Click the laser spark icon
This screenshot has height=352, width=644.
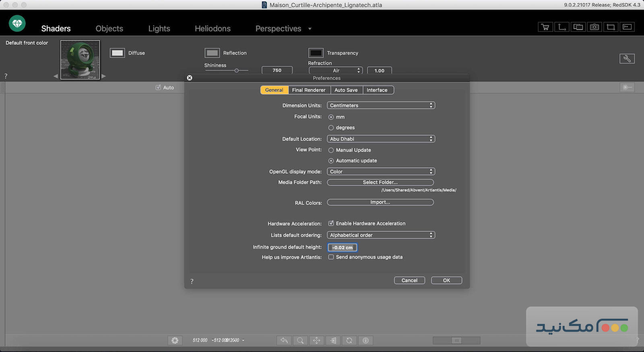[x=627, y=87]
